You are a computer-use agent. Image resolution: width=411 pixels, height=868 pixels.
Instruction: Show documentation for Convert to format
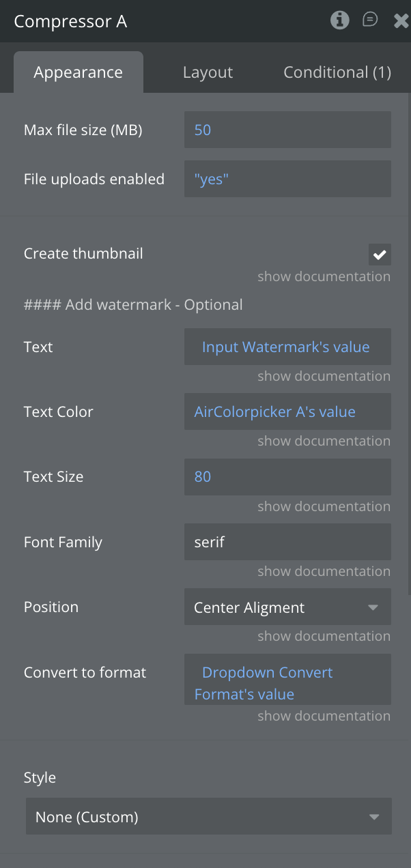[x=324, y=716]
